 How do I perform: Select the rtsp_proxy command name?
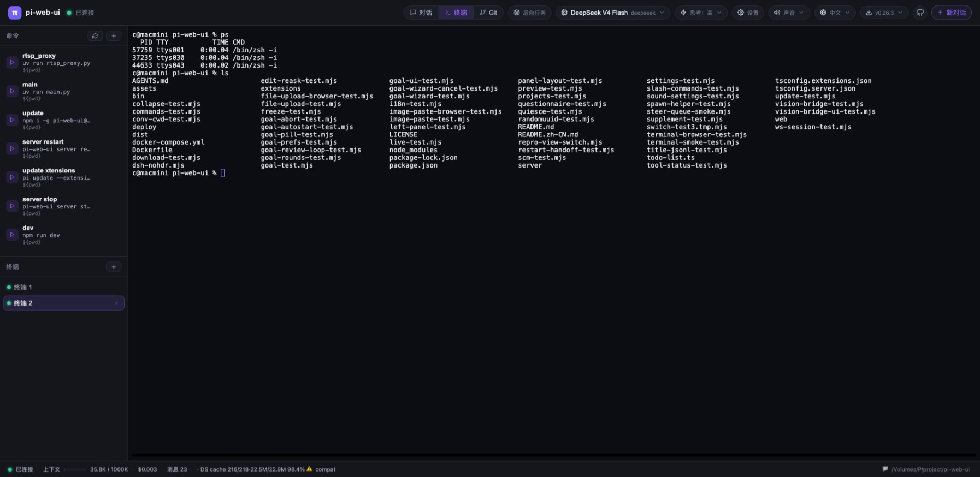tap(39, 56)
